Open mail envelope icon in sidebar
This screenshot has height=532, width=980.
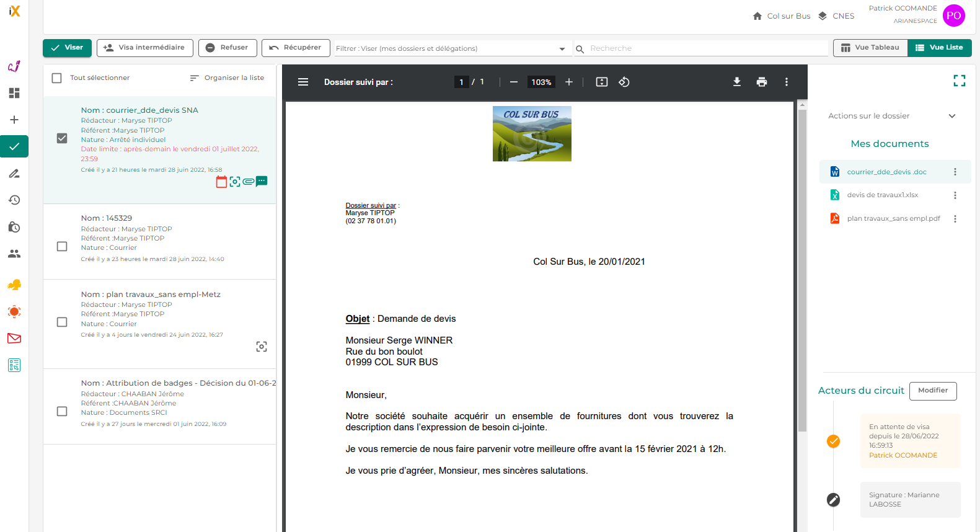[x=14, y=338]
